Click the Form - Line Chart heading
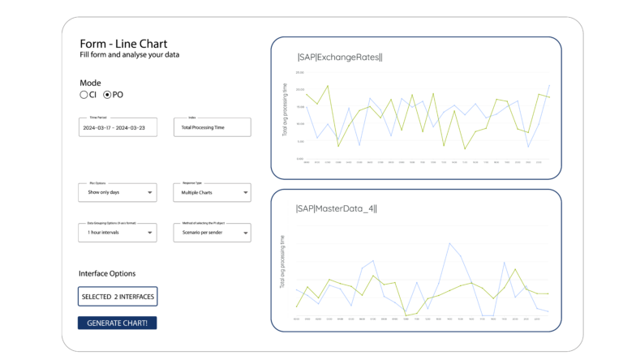 (123, 43)
